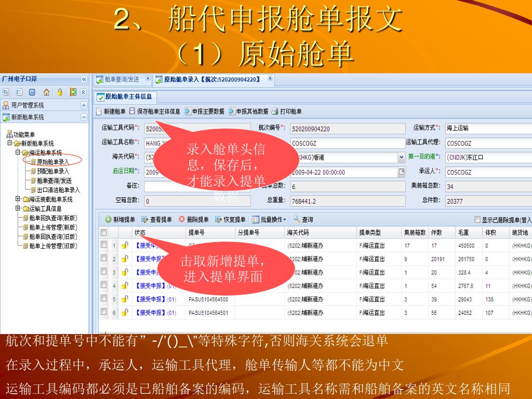Switch to 原始舱单录入 航次 tab
This screenshot has height=399, width=532.
coord(212,79)
